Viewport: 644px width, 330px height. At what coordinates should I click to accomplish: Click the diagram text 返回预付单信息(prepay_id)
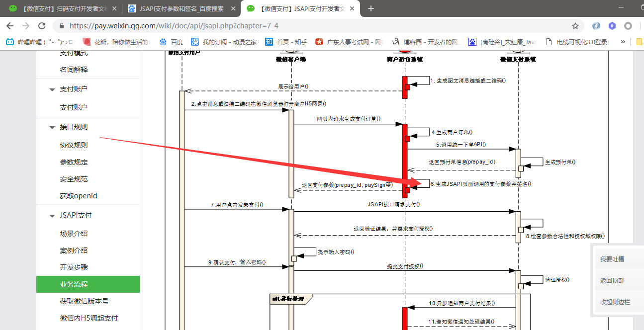pos(462,162)
